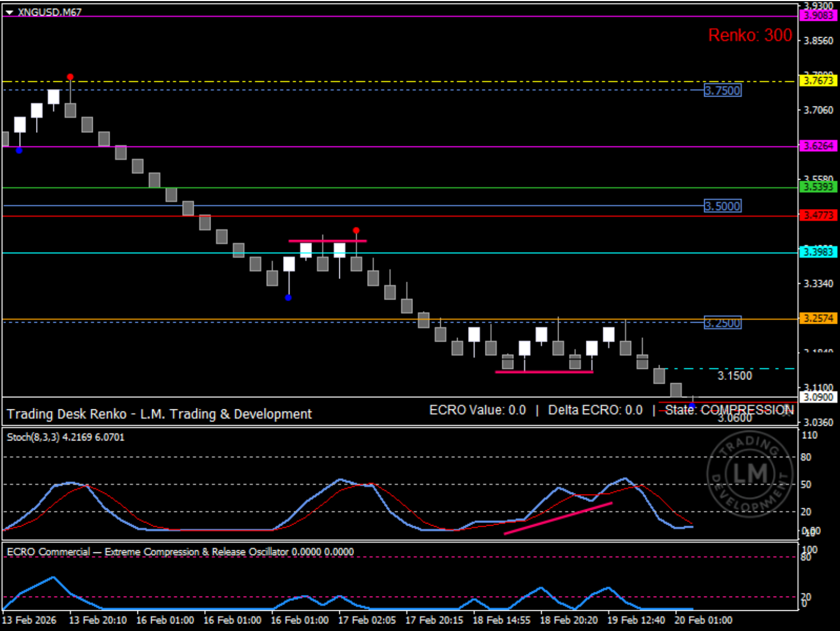Select the boxed 3.5000 level label
840x631 pixels.
click(723, 206)
